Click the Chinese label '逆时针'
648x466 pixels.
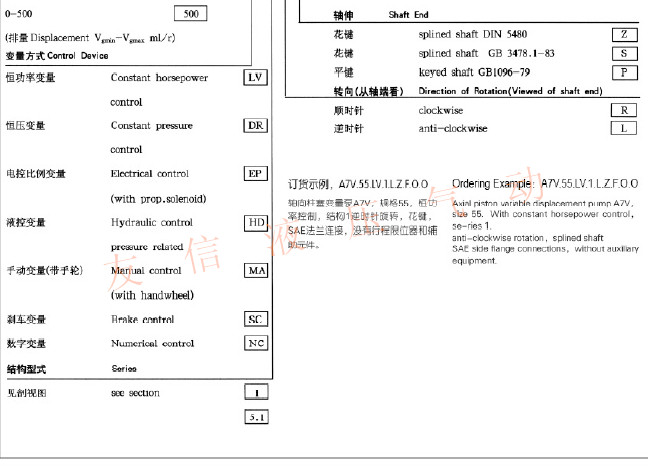348,128
